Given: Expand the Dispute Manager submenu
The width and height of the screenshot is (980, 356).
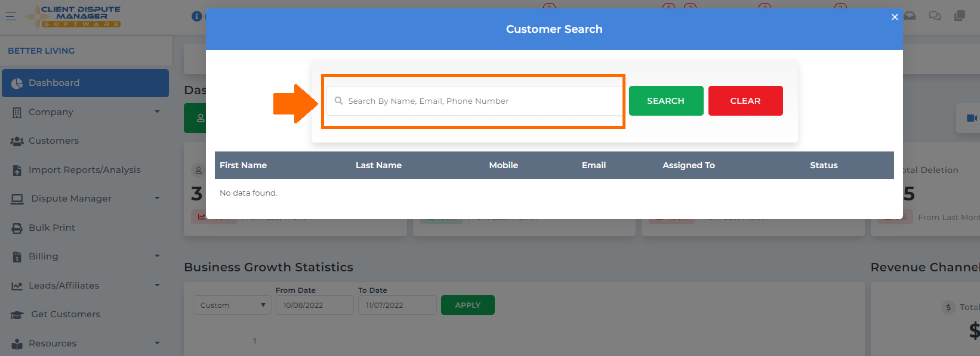Looking at the screenshot, I should pyautogui.click(x=158, y=198).
